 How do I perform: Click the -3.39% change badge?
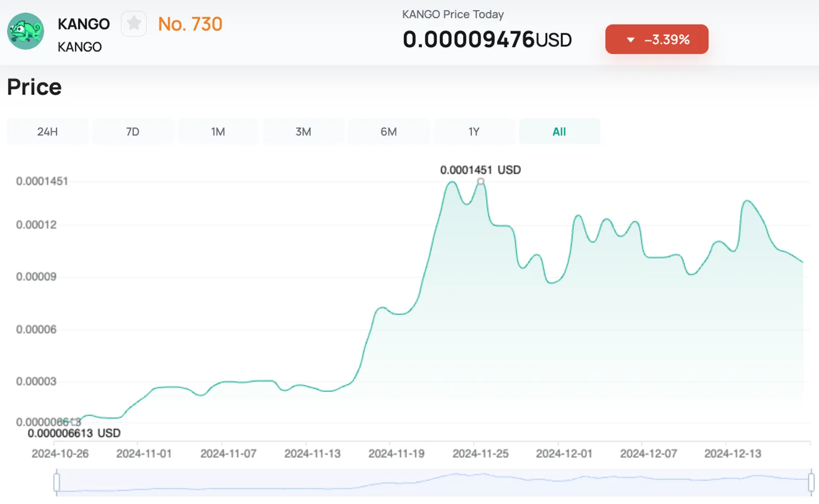pyautogui.click(x=657, y=39)
